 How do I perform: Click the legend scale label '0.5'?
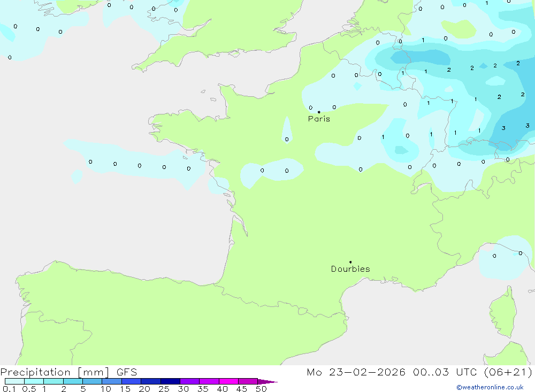tap(29, 389)
